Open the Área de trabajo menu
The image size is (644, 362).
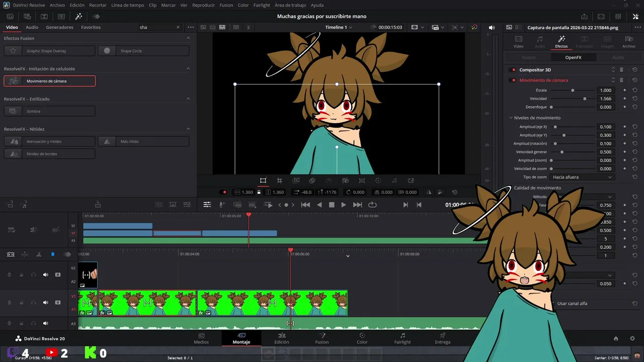pos(290,5)
